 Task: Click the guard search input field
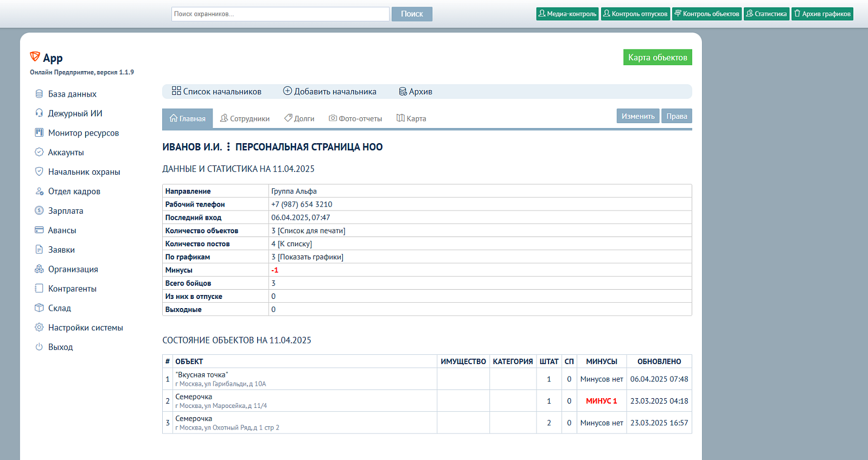click(280, 14)
